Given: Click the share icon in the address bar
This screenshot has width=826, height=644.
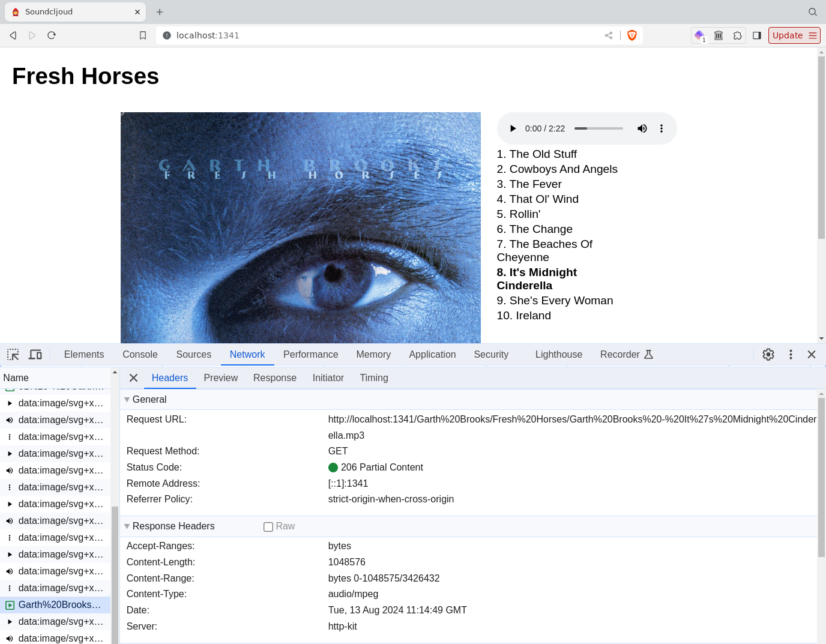Looking at the screenshot, I should pyautogui.click(x=609, y=35).
